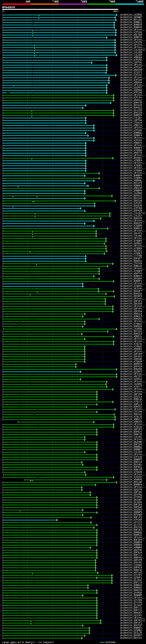Click label UniRef100_A7QC41
146x644 pixels.
131,344
